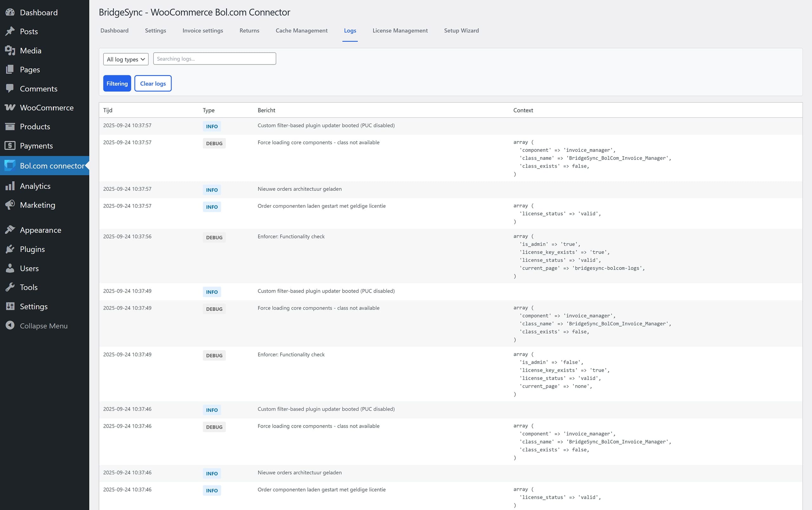Open the All log types dropdown
The height and width of the screenshot is (510, 812).
[x=125, y=59]
